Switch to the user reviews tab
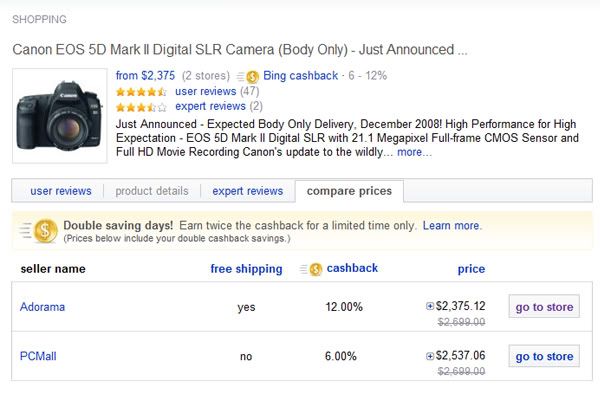The height and width of the screenshot is (400, 600). pos(61,191)
